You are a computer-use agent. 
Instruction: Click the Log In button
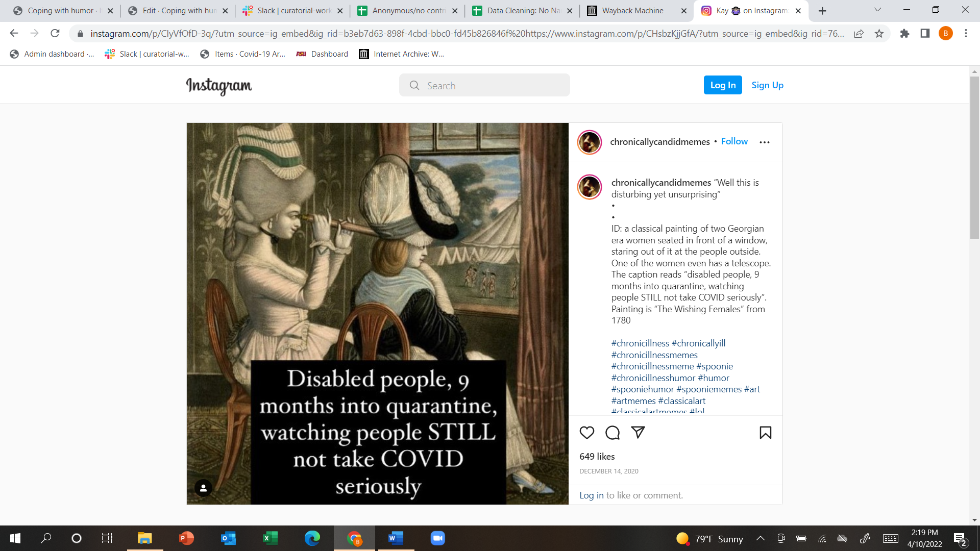point(723,85)
